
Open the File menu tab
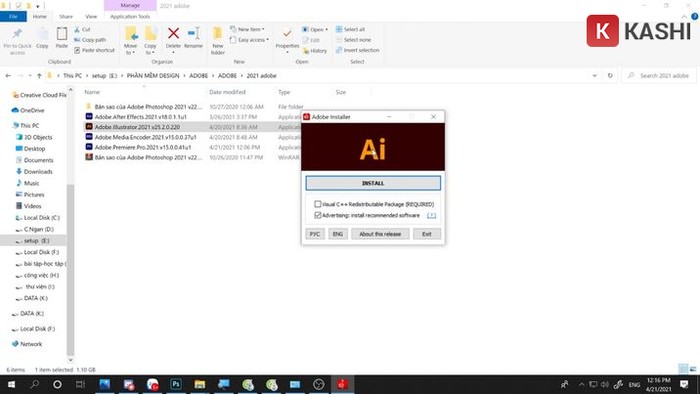click(x=13, y=17)
